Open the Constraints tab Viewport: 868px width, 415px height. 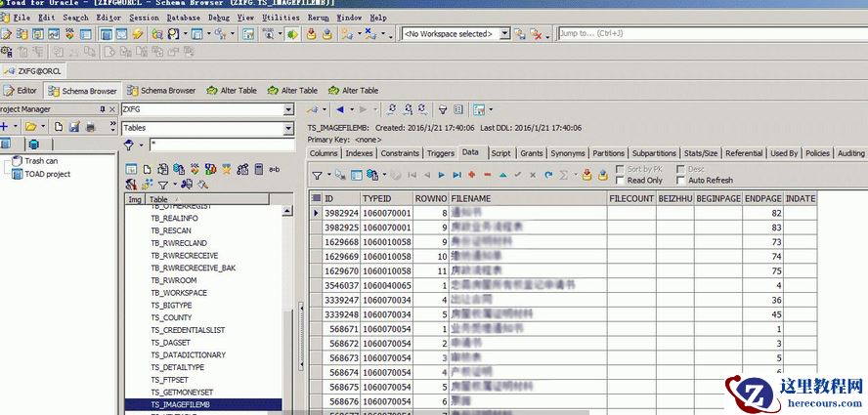click(400, 153)
